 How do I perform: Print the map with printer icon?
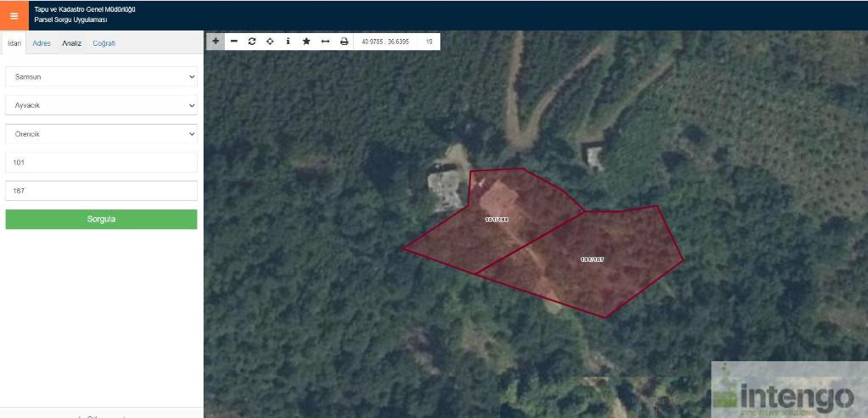(344, 42)
